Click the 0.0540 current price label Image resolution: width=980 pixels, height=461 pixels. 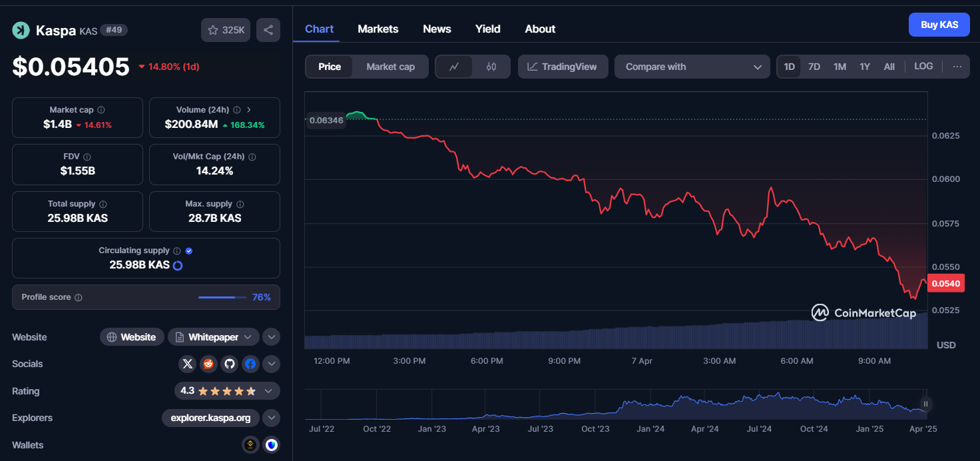(x=945, y=284)
